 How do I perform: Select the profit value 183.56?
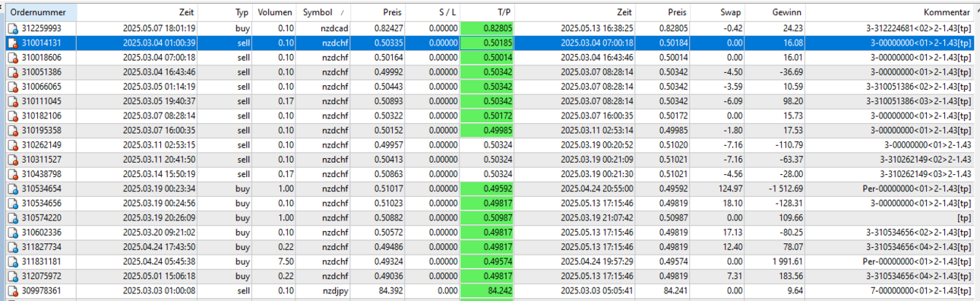pyautogui.click(x=790, y=276)
